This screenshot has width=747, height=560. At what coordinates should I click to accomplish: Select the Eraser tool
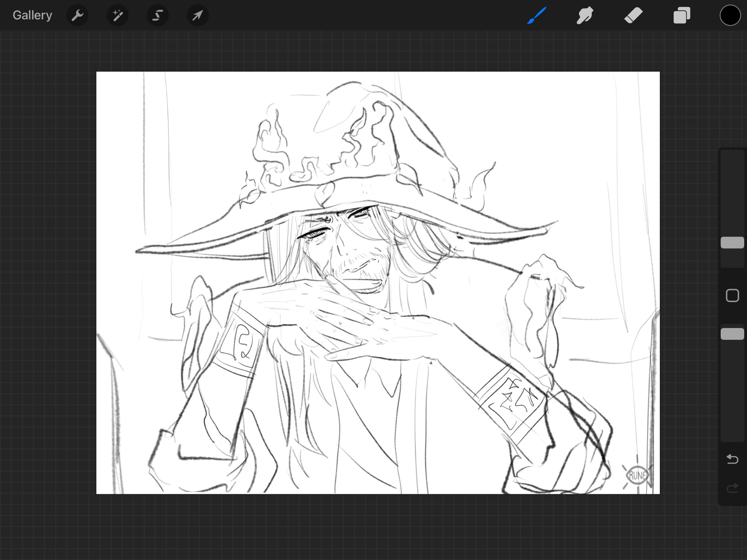[x=633, y=15]
